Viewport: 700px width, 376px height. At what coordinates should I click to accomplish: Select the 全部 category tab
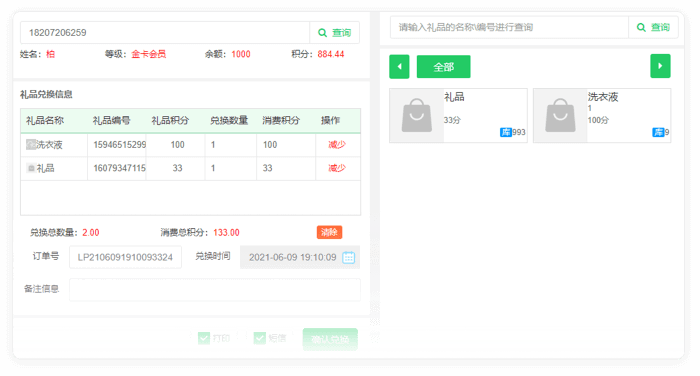[443, 67]
